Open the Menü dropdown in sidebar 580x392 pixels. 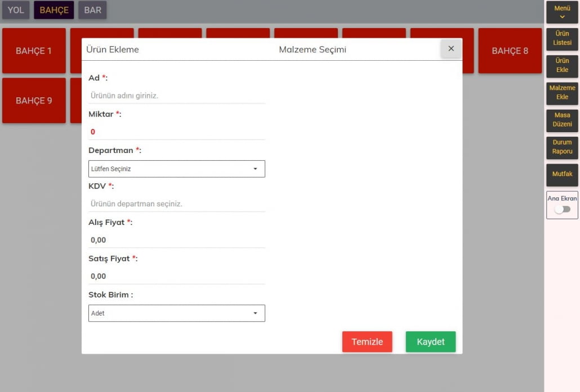[562, 12]
